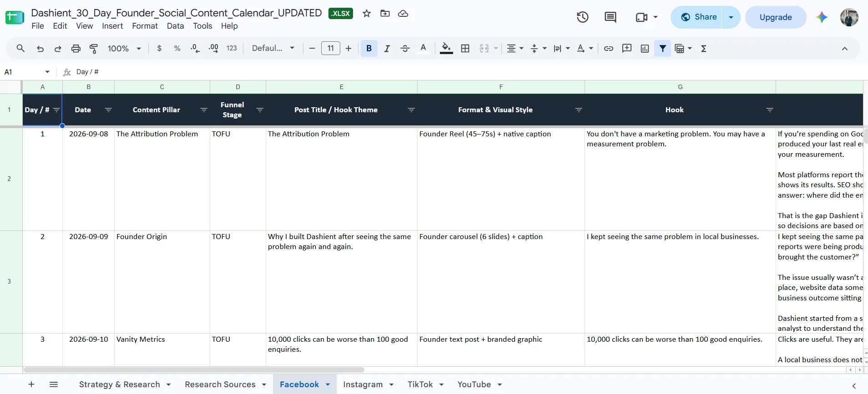Toggle bold formatting
This screenshot has height=394, width=868.
tap(369, 48)
